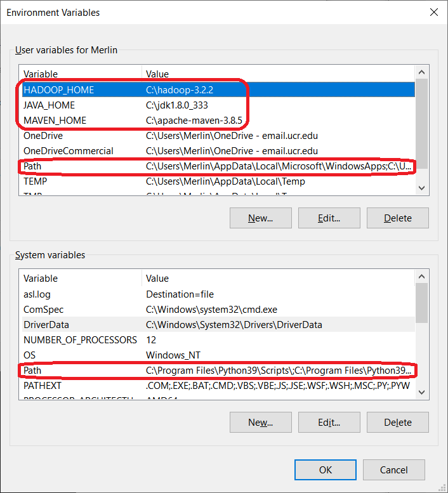Close the Environment Variables dialog
The height and width of the screenshot is (493, 448).
coord(434,12)
